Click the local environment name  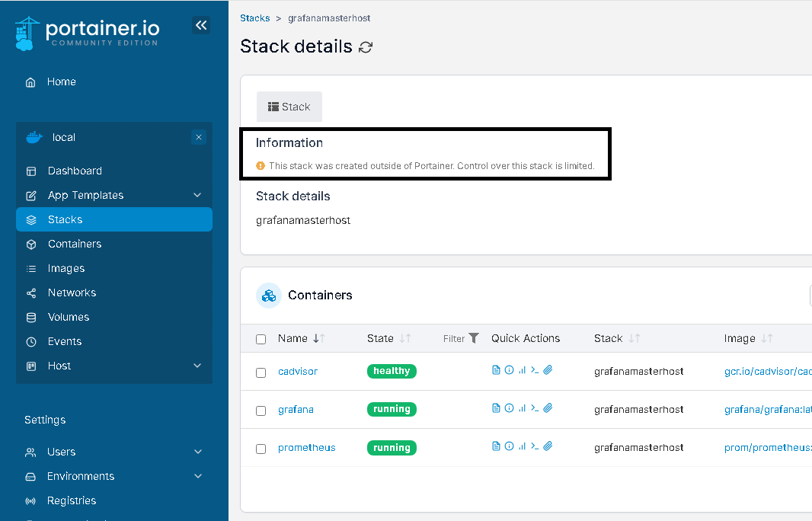pos(64,137)
